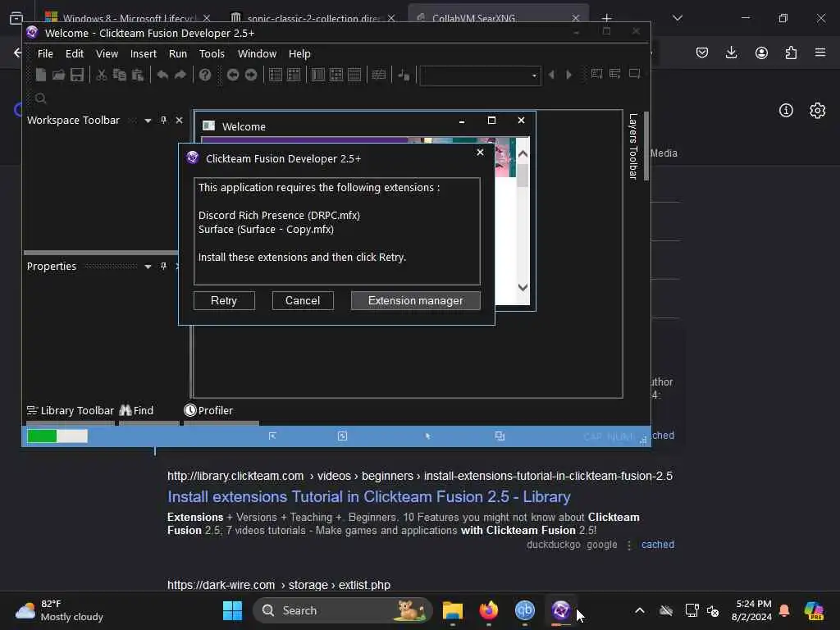The width and height of the screenshot is (840, 630).
Task: Click the Paste clipboard icon
Action: (138, 75)
